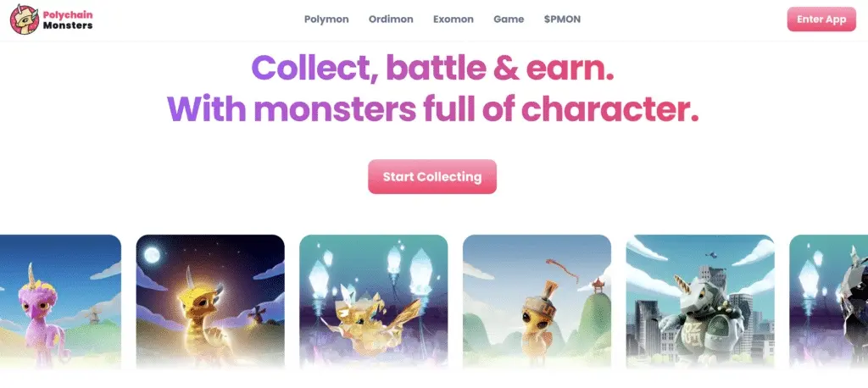Open the Game section
868x388 pixels.
tap(509, 19)
